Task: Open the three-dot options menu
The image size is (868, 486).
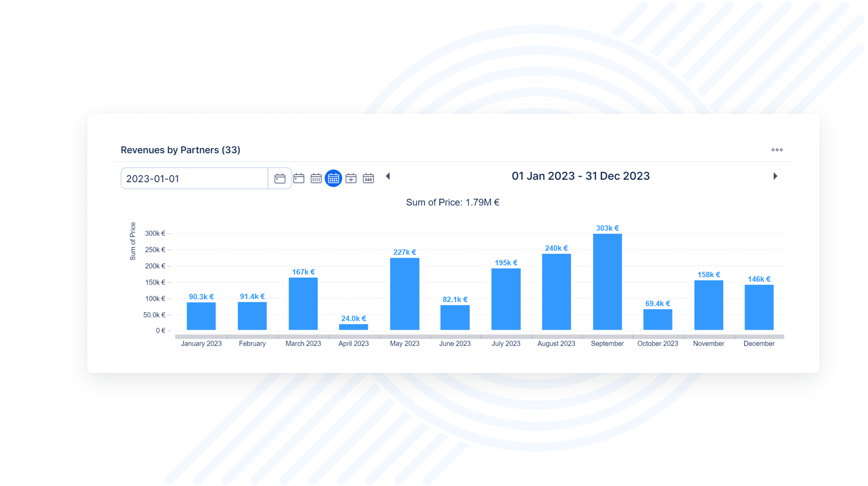Action: coord(777,150)
